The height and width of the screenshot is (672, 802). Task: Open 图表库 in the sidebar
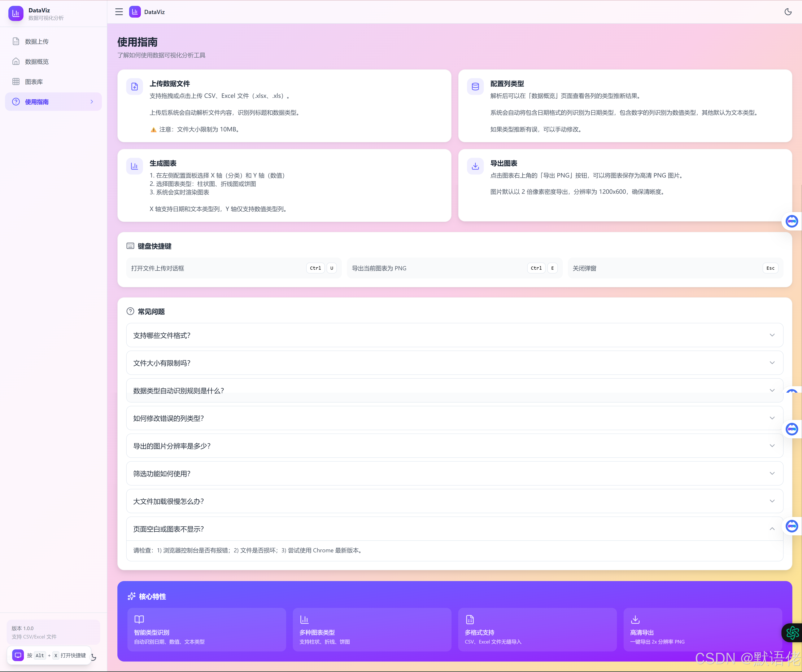(x=34, y=82)
